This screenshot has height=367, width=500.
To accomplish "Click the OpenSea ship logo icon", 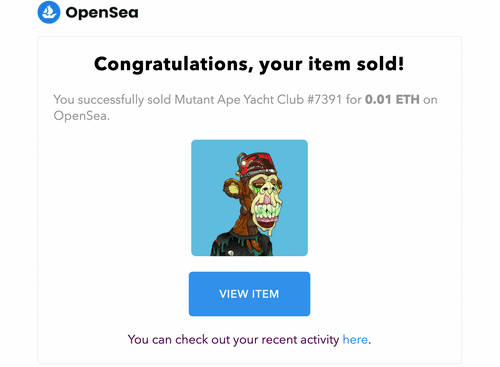I will (x=49, y=12).
